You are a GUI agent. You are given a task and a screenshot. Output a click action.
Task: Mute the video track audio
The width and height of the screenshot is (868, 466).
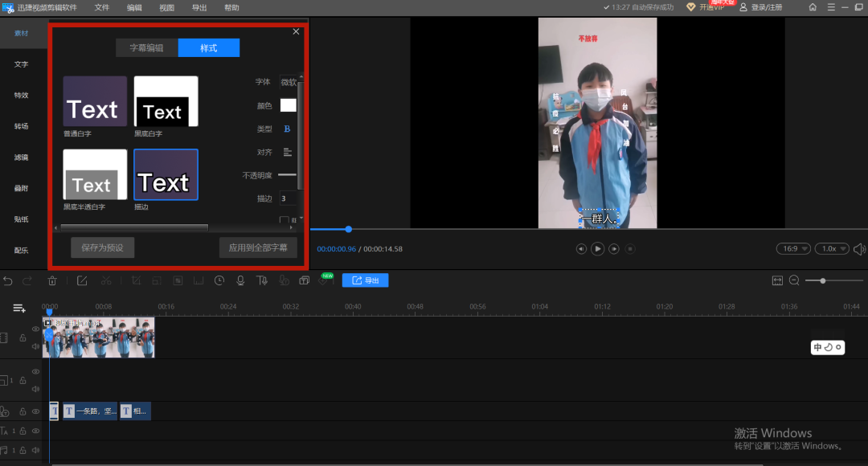point(35,346)
